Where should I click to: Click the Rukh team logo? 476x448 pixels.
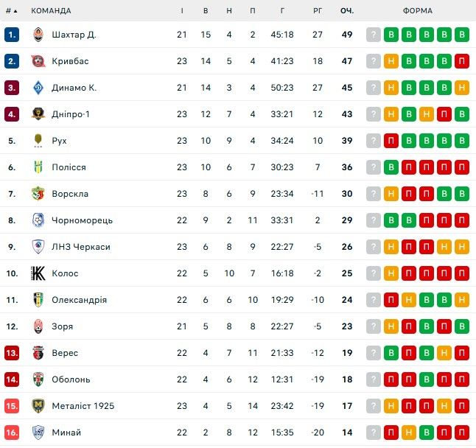coord(38,141)
